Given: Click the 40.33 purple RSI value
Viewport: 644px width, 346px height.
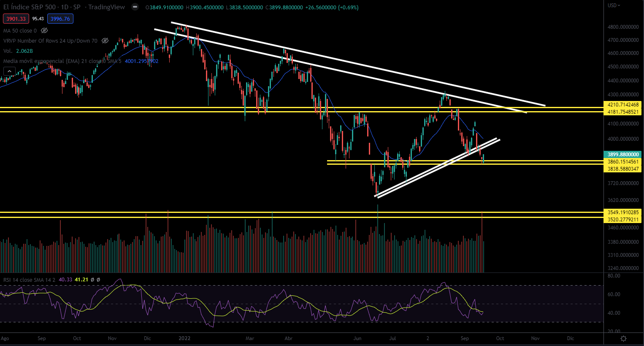Looking at the screenshot, I should point(65,280).
